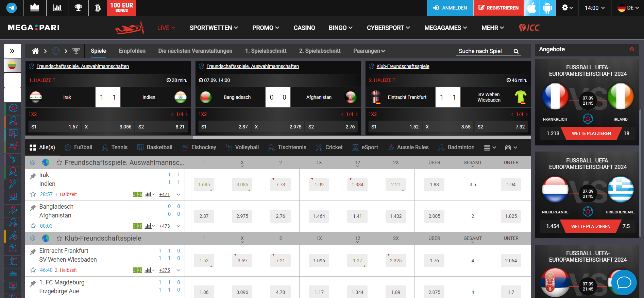Select odds 1.685 for Irak win
This screenshot has height=298, width=644.
204,185
